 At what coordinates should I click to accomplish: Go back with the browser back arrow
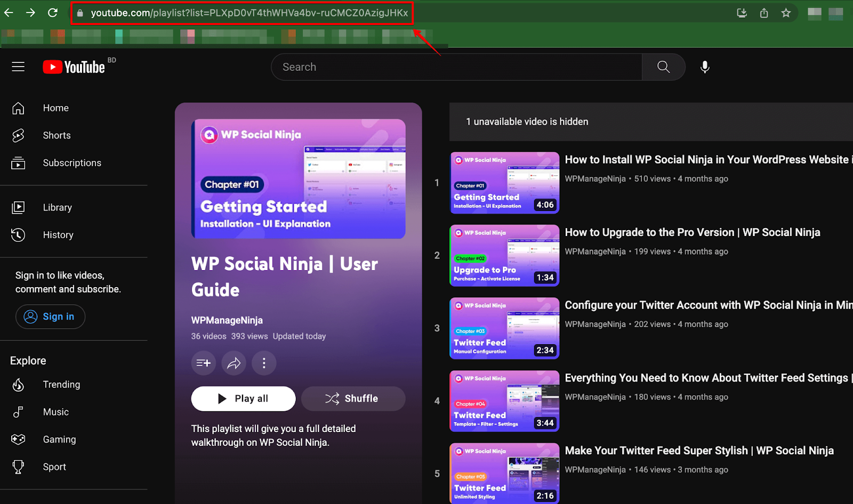[x=9, y=13]
